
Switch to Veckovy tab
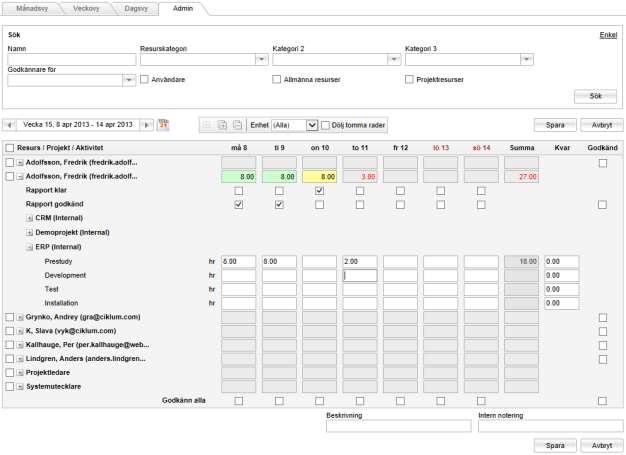pos(86,8)
